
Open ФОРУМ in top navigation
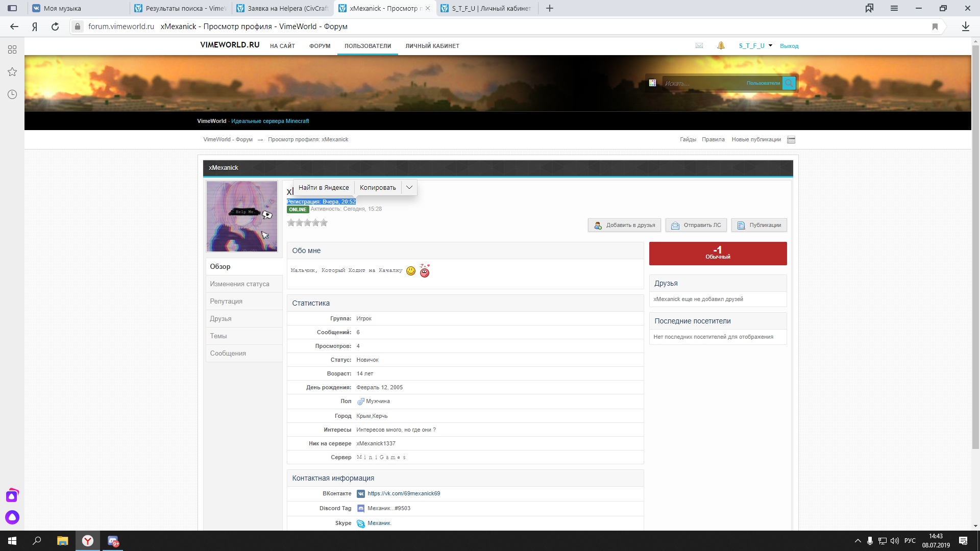(320, 46)
